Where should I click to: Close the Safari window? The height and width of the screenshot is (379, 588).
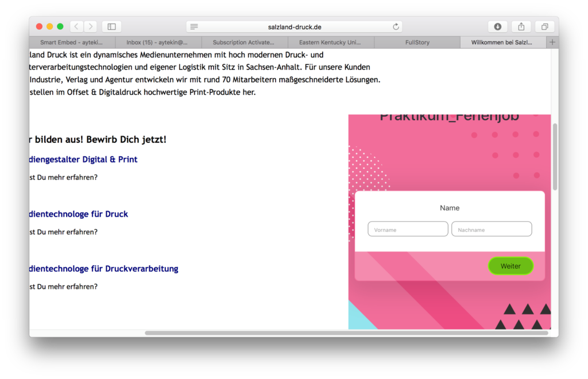tap(39, 26)
